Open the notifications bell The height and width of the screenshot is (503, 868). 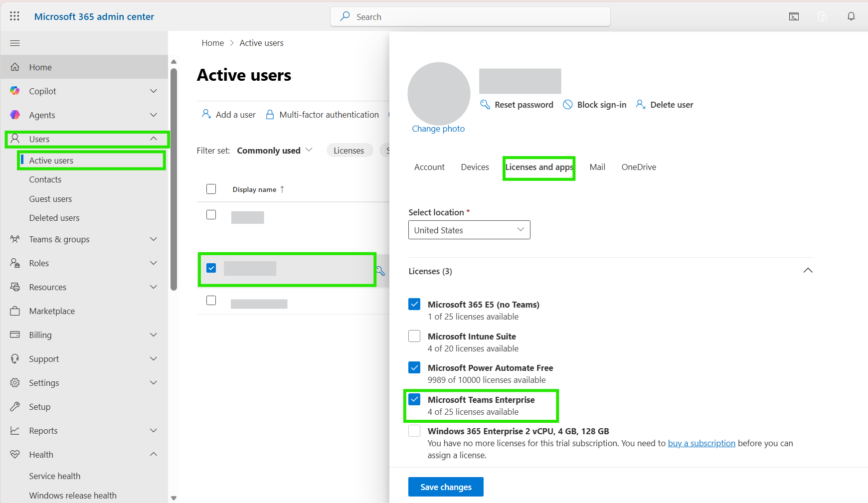(851, 16)
